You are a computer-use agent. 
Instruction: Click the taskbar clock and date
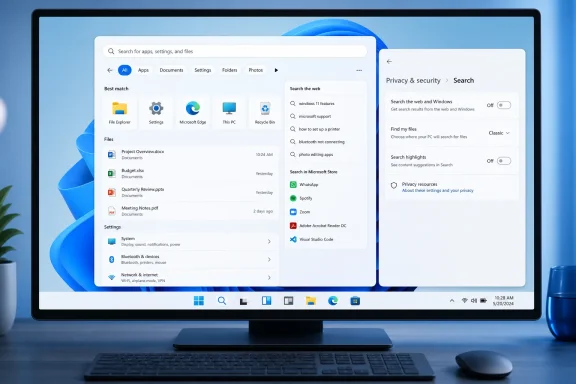coord(504,301)
